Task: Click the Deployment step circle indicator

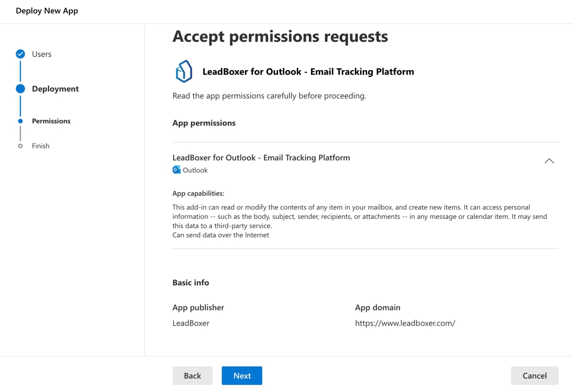Action: [x=20, y=89]
